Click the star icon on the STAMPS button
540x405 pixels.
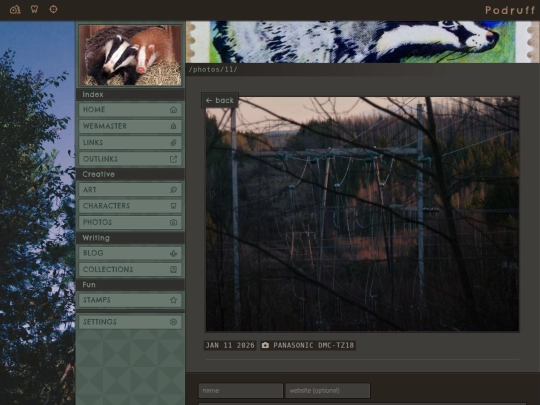[x=173, y=300]
